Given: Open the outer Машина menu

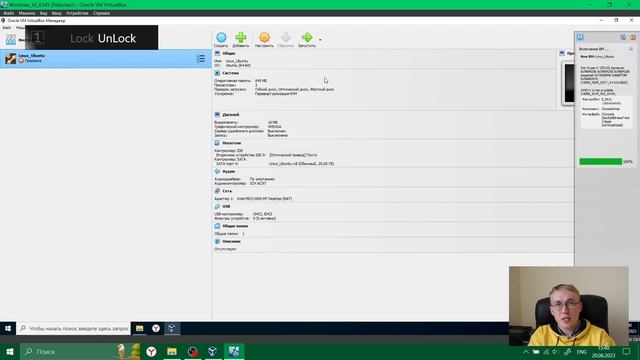Looking at the screenshot, I should (x=27, y=13).
